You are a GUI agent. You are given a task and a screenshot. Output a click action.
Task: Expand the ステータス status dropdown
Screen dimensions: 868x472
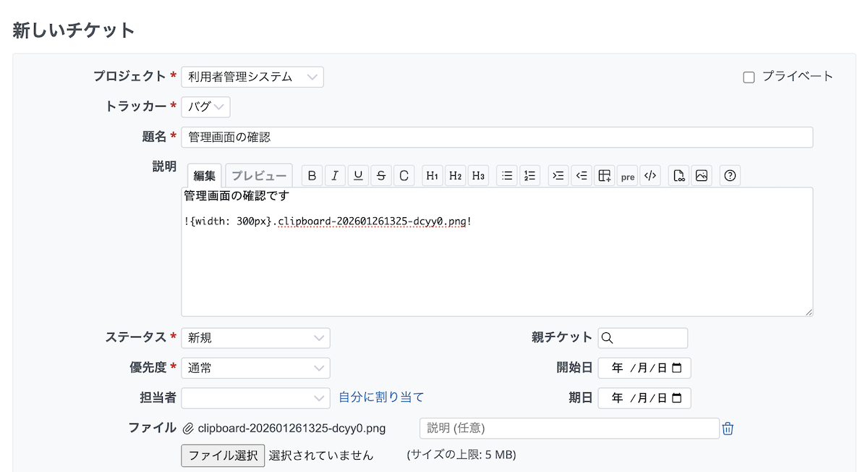click(x=255, y=338)
